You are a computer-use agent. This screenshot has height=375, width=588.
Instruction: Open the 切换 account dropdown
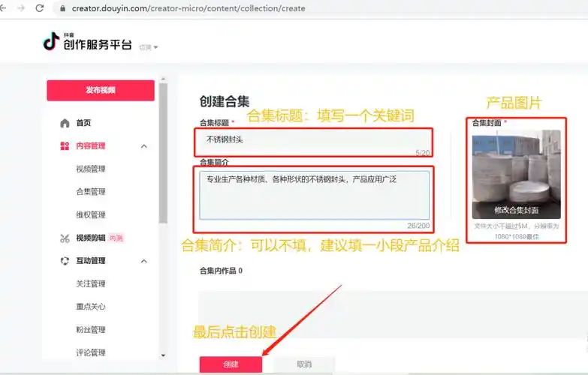tap(148, 47)
